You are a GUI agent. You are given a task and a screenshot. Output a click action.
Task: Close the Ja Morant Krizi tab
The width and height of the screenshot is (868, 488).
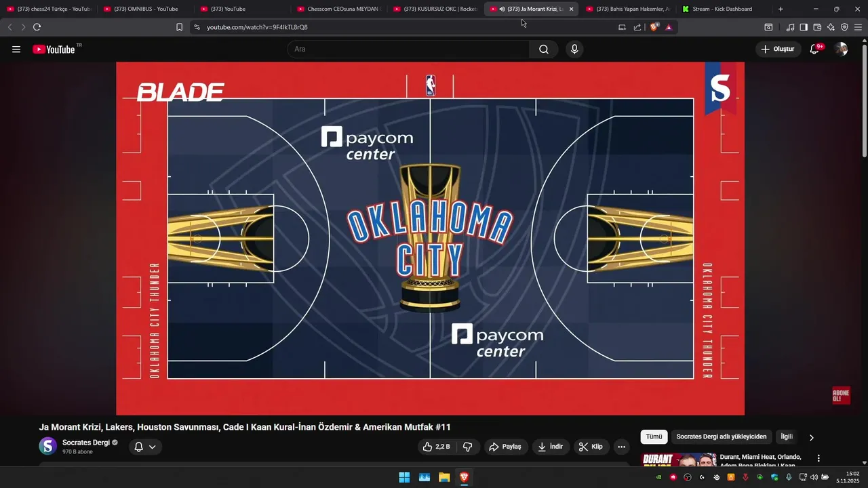571,9
